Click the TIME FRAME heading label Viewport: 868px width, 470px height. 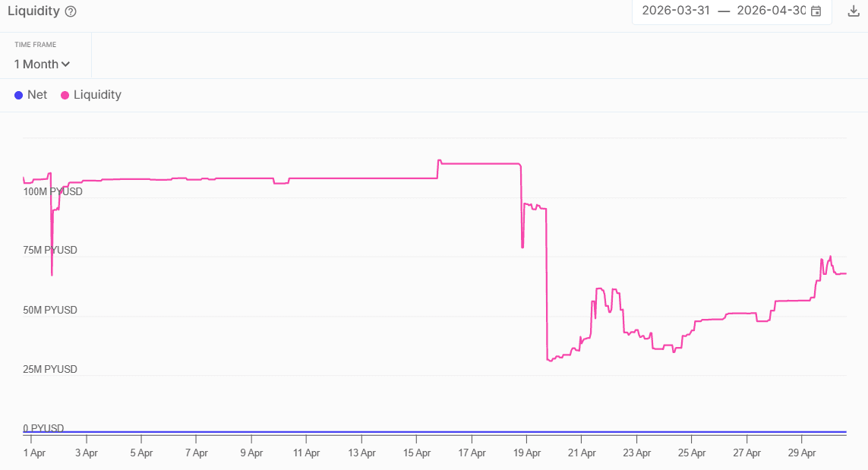pyautogui.click(x=36, y=44)
